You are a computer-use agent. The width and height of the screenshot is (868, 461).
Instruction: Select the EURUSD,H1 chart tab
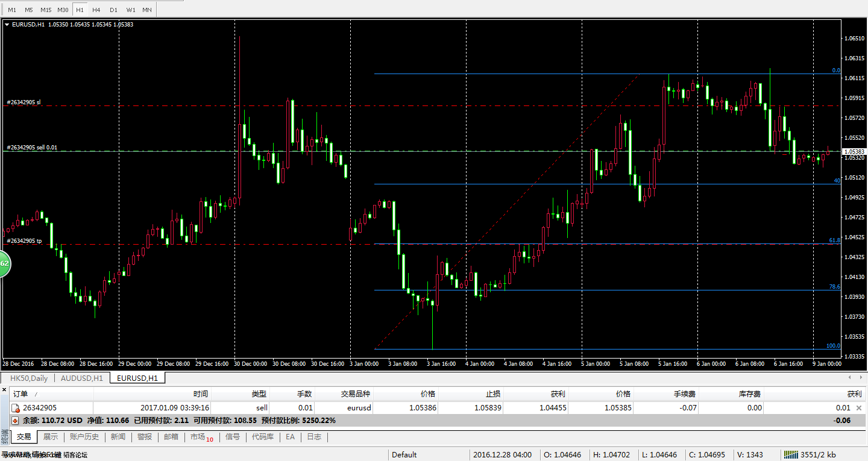tap(137, 378)
